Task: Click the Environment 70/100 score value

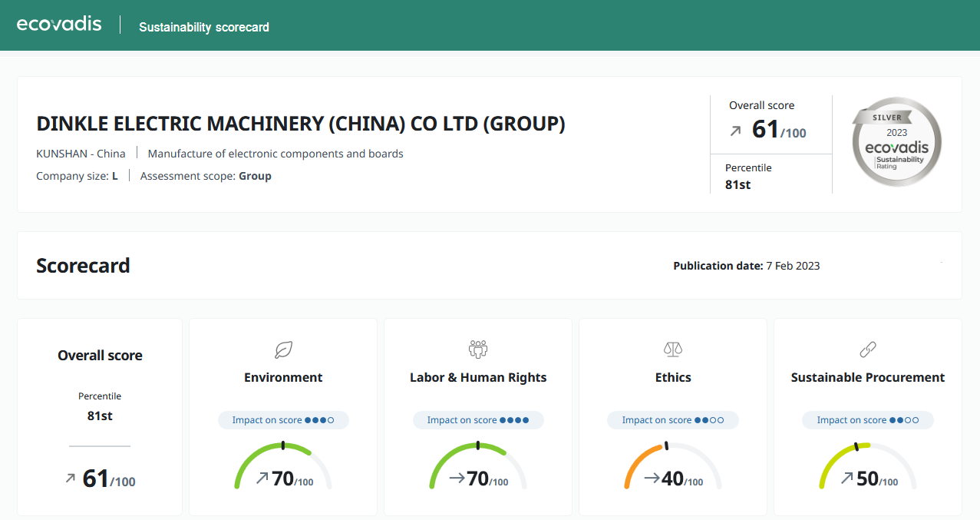Action: (292, 479)
